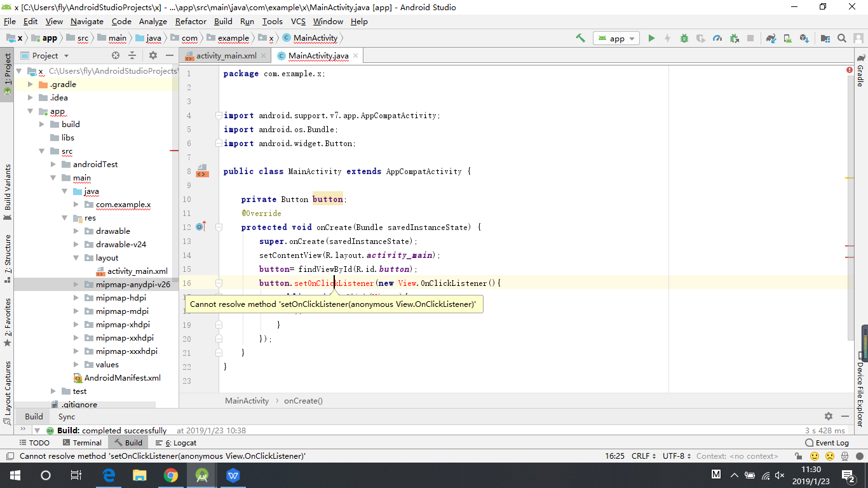Open SDK Manager from the toolbar
The image size is (868, 488).
click(804, 38)
